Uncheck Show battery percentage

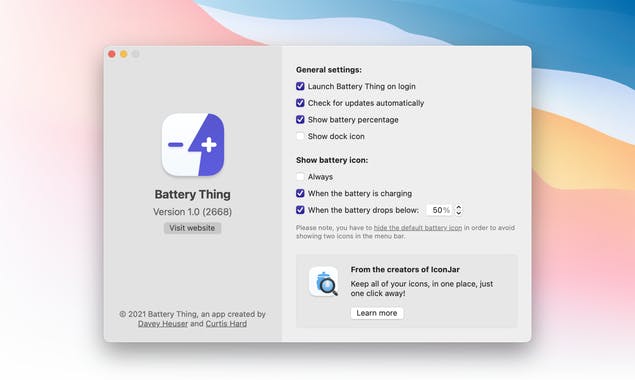coord(300,120)
